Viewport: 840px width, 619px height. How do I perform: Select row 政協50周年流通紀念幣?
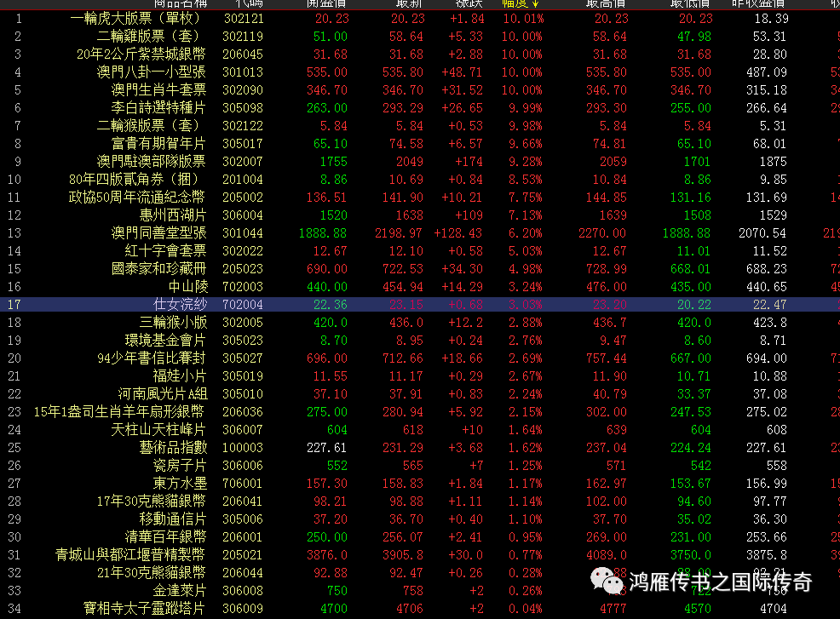click(420, 198)
